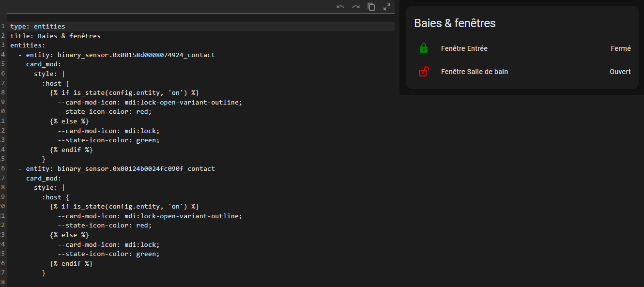Expand the code editor to fullscreen
Screen dimensions: 644x287
(387, 7)
